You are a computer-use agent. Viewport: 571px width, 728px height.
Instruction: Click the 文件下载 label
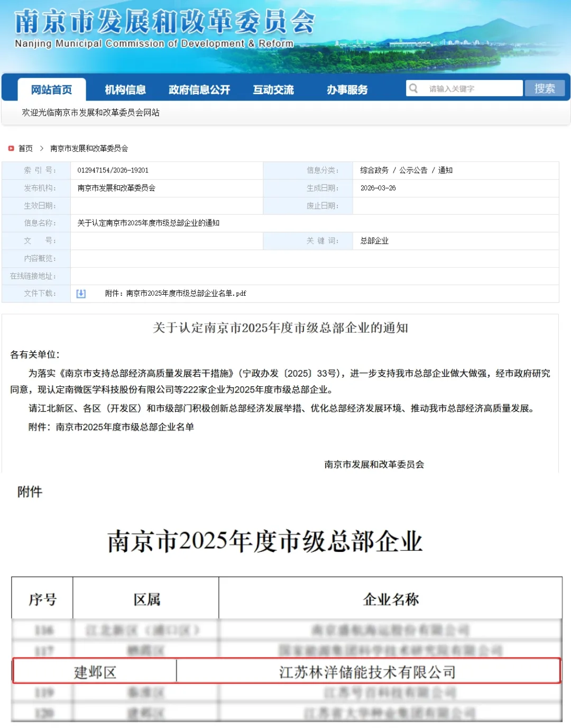[40, 294]
